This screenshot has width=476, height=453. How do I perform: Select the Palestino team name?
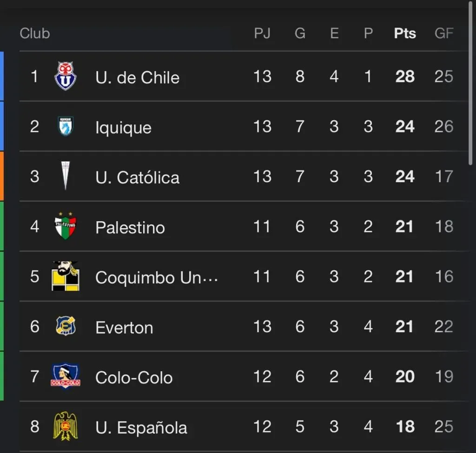tap(130, 227)
